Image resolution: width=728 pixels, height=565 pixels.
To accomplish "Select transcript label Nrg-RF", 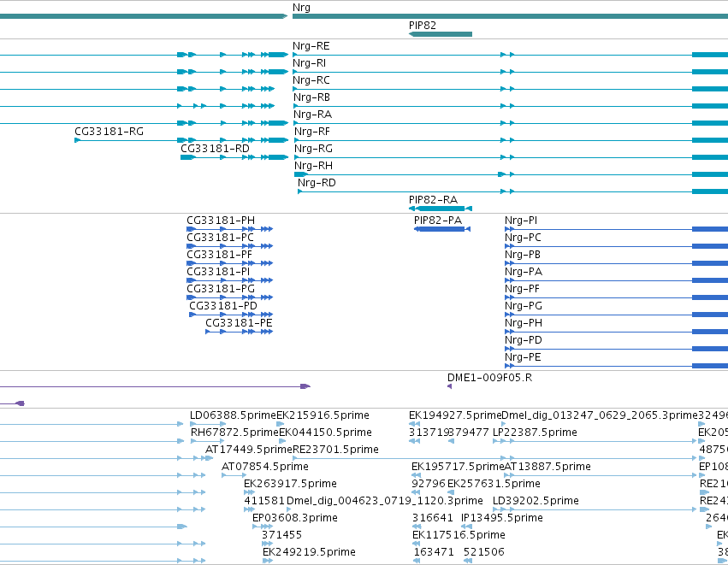I will tap(312, 132).
